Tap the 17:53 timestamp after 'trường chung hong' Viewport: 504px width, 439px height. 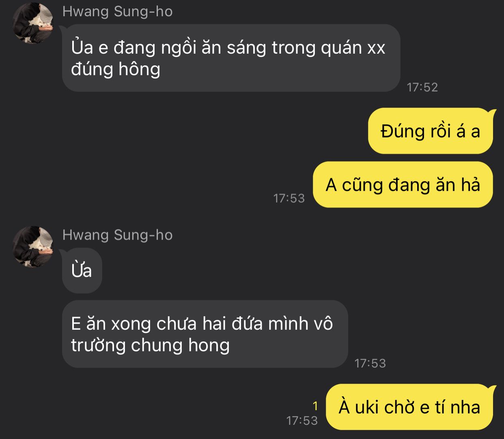(370, 363)
